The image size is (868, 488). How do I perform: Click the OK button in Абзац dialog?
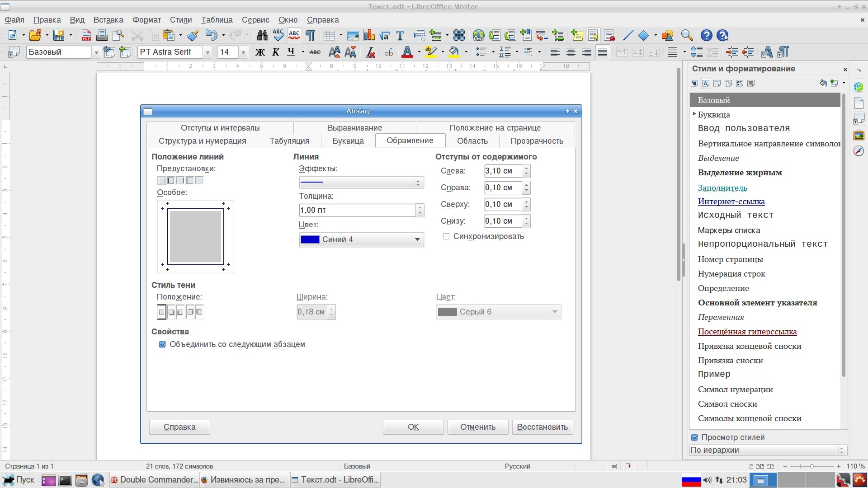coord(413,427)
